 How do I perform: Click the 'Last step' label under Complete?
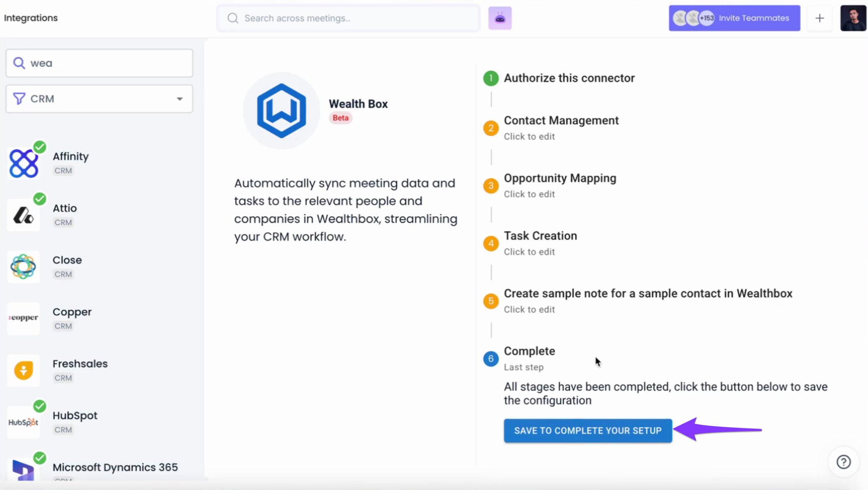(524, 367)
